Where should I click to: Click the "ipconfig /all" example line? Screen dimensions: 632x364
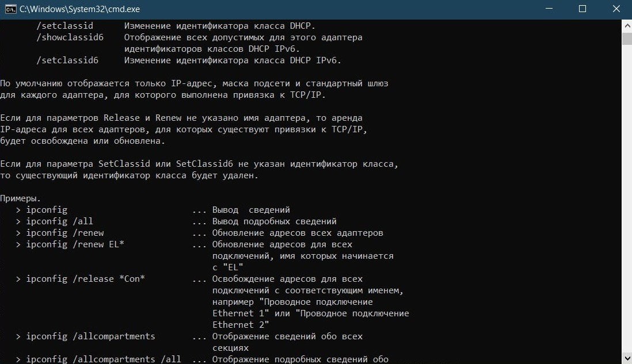60,221
